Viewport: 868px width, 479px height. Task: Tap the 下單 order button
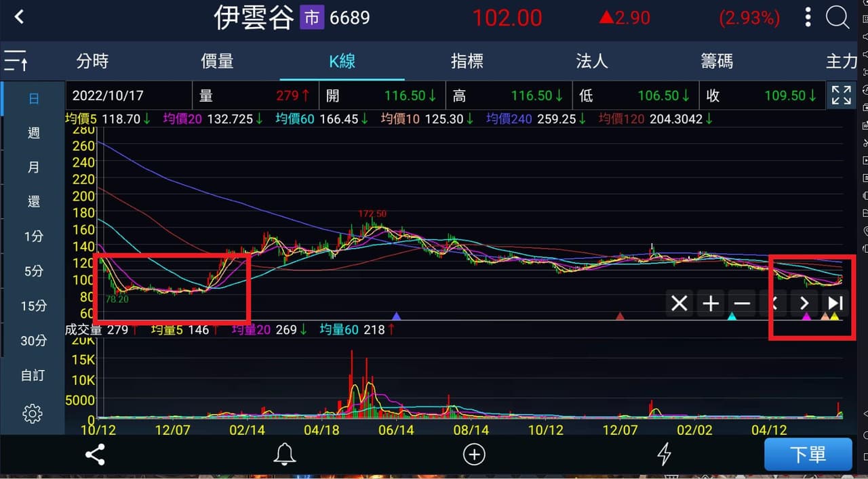click(x=808, y=455)
